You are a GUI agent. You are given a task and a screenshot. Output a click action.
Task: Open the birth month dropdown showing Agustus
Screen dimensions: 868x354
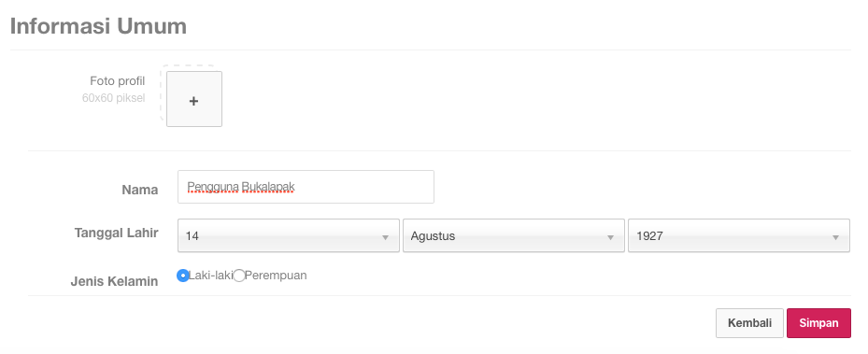[514, 235]
